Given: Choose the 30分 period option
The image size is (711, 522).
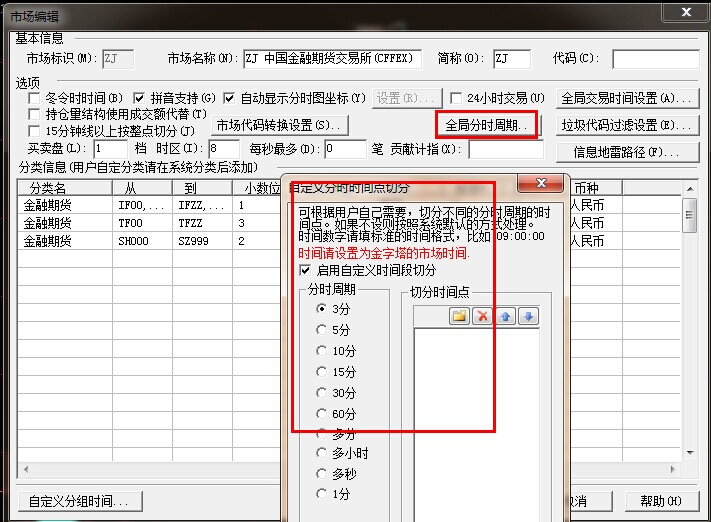Looking at the screenshot, I should click(x=321, y=392).
